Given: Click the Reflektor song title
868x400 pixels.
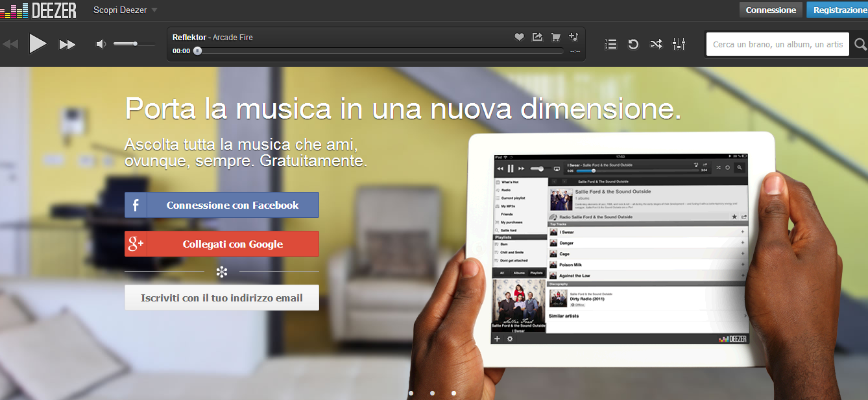Looking at the screenshot, I should pyautogui.click(x=189, y=38).
